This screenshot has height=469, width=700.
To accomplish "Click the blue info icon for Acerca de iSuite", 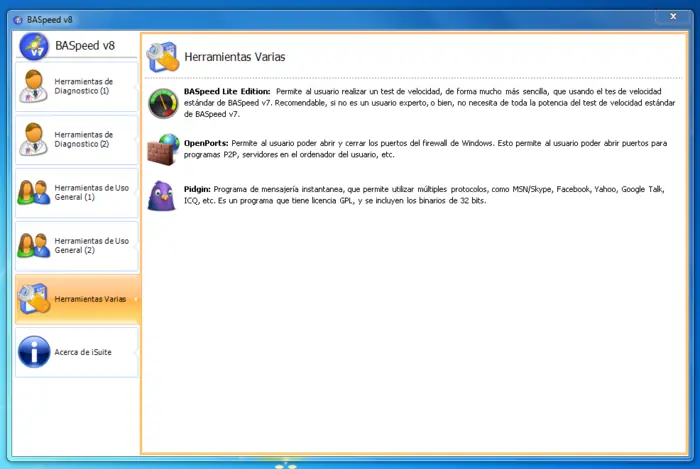I will tap(34, 352).
